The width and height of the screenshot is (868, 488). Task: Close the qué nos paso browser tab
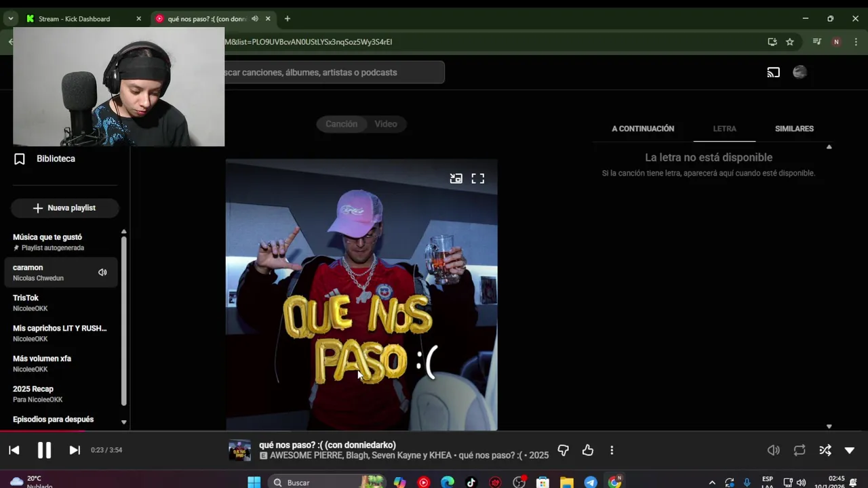click(268, 19)
